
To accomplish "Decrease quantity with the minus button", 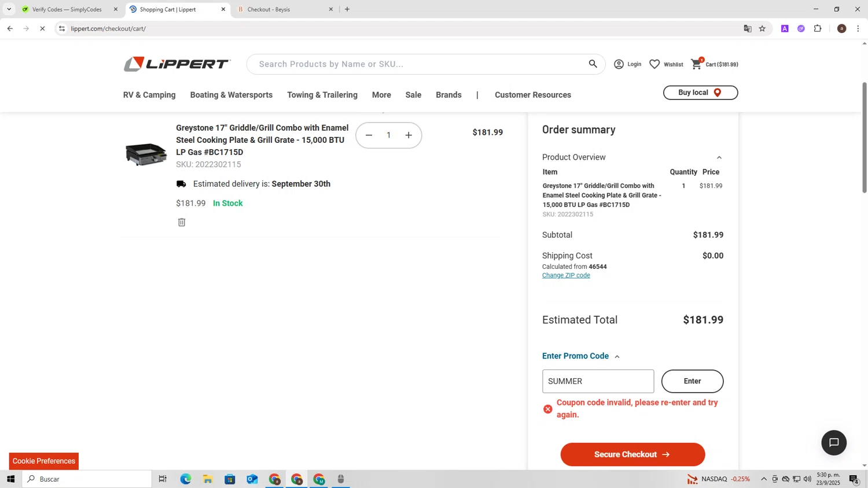I will [x=369, y=135].
